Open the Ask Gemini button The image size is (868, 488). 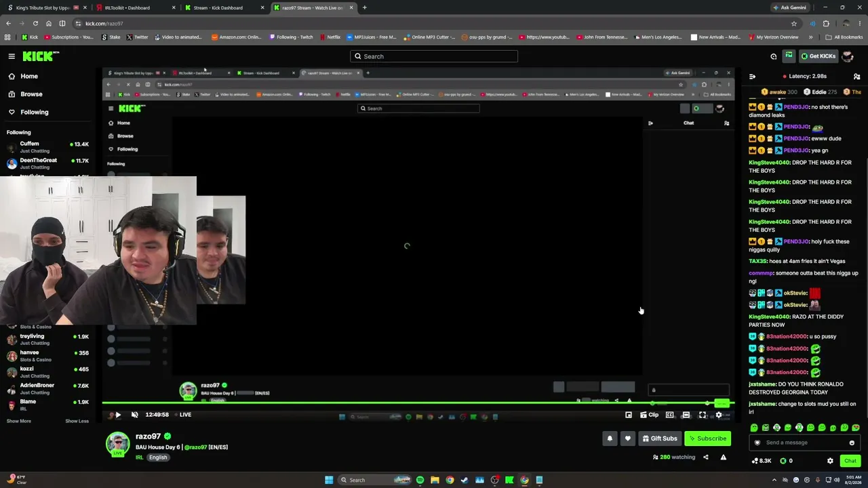coord(789,7)
